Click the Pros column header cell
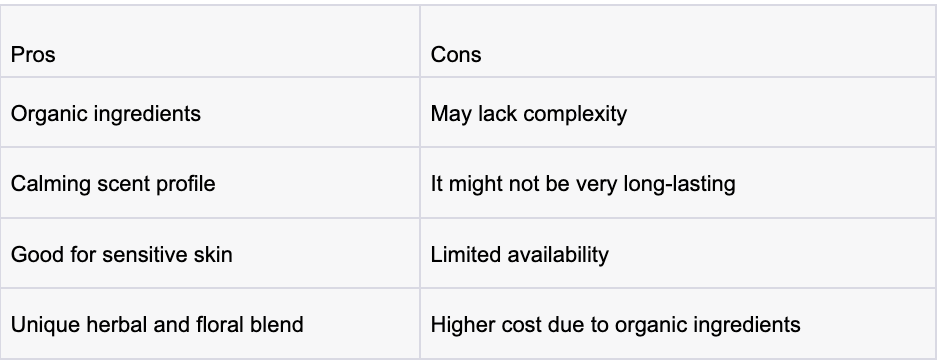Image resolution: width=938 pixels, height=362 pixels. (210, 41)
